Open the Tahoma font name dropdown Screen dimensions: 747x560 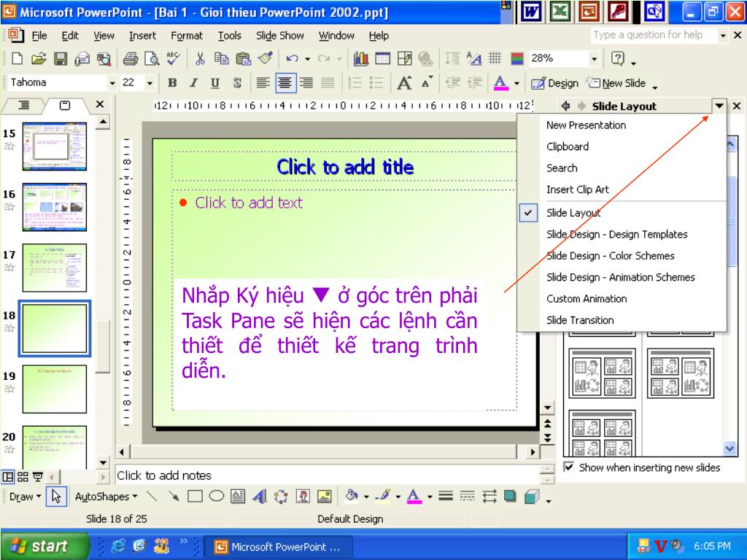click(x=112, y=83)
